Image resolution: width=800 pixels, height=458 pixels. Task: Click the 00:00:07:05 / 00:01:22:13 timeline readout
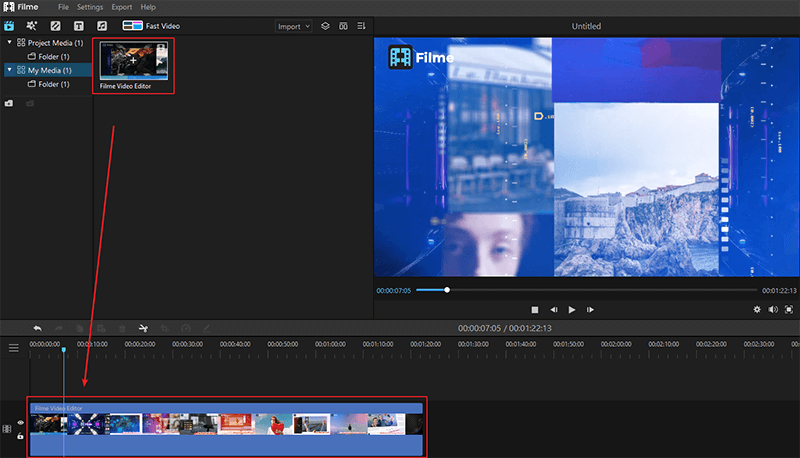505,328
